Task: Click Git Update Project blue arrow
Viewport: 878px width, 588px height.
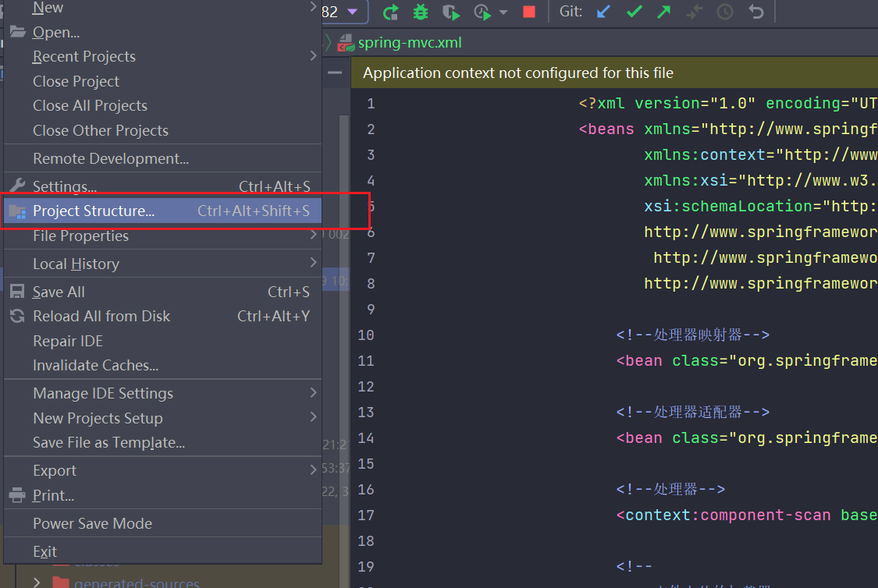Action: coord(603,12)
